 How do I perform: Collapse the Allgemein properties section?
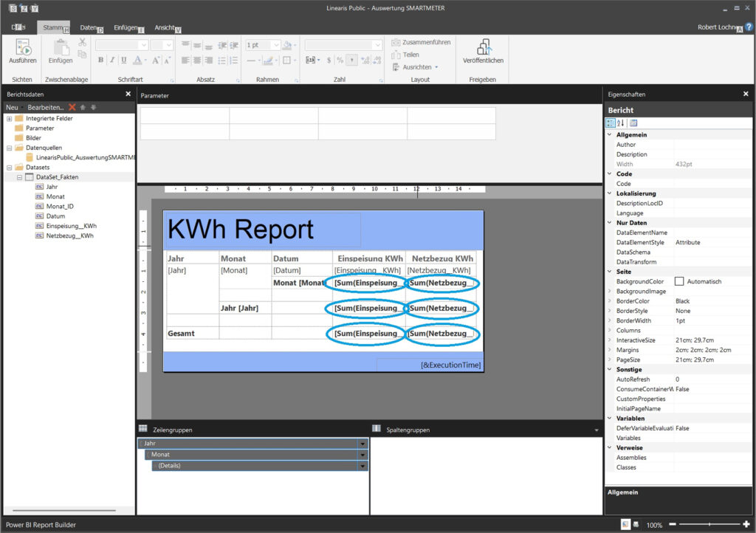pos(610,135)
